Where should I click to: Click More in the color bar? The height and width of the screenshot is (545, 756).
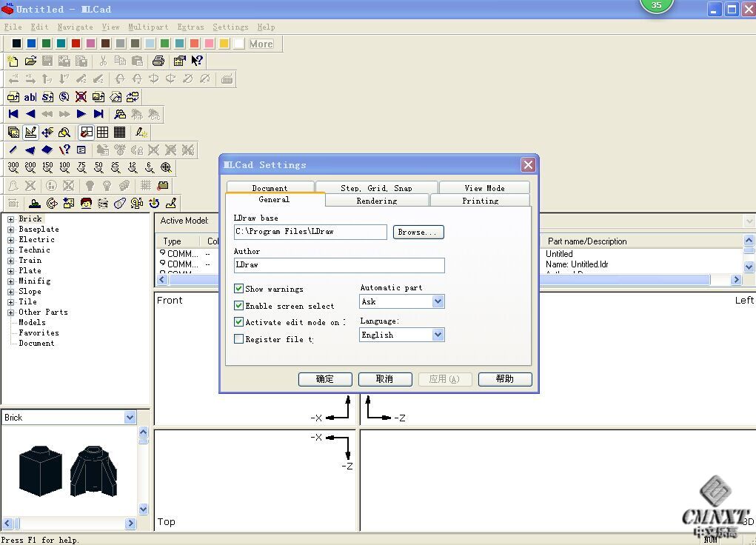click(x=261, y=44)
